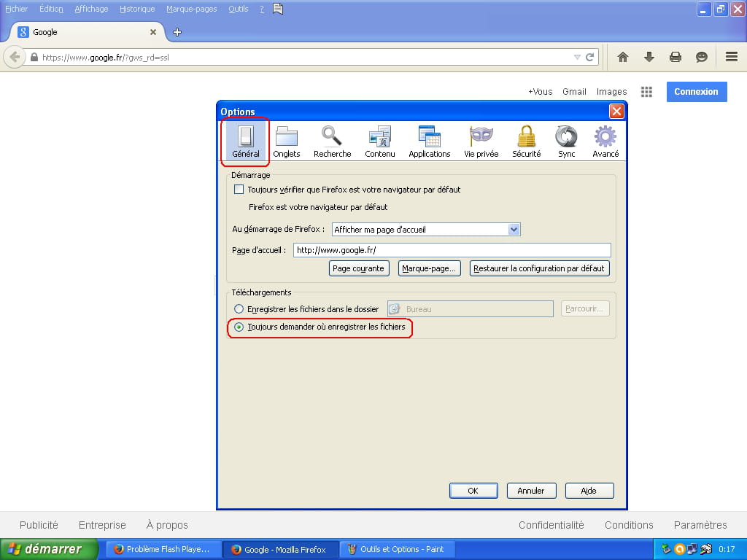
Task: Check 'Toujours vérifier que Firefox est votre navigateur'
Action: 239,190
